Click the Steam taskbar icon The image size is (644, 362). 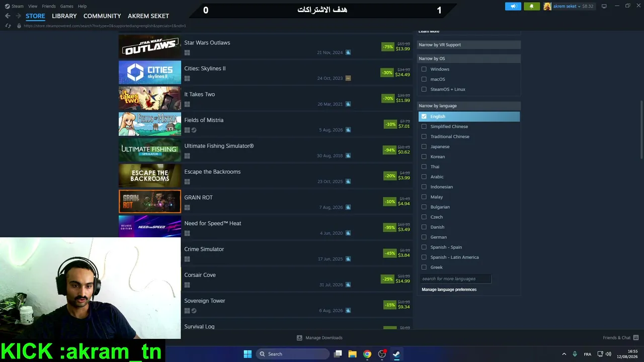click(396, 354)
